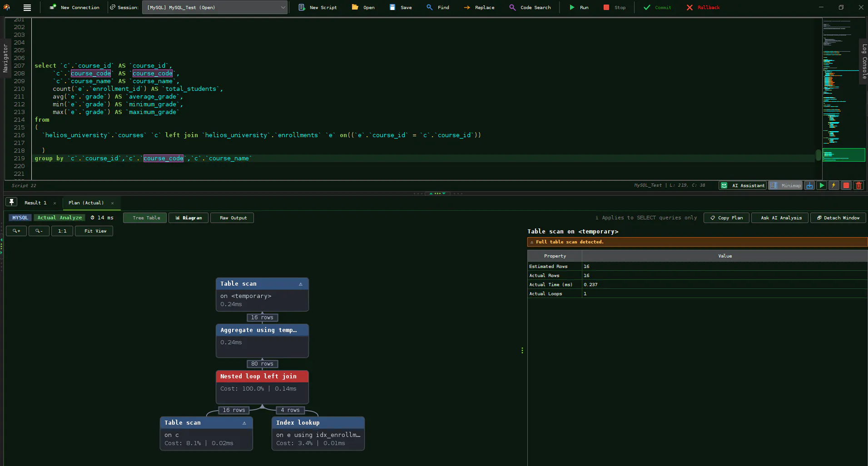
Task: Click the Copy Plan button
Action: [727, 218]
